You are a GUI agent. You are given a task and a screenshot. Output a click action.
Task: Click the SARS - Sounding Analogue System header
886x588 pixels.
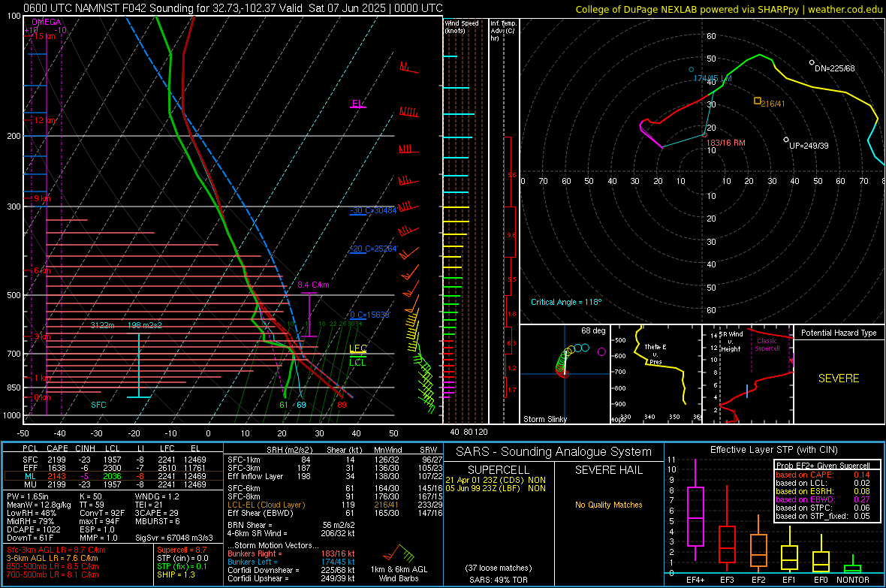pyautogui.click(x=553, y=452)
